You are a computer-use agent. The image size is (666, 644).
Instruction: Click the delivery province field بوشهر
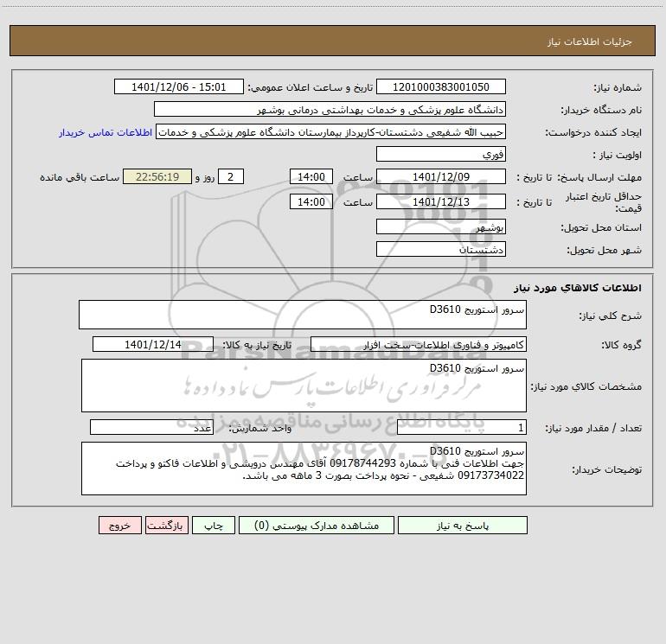tap(441, 227)
